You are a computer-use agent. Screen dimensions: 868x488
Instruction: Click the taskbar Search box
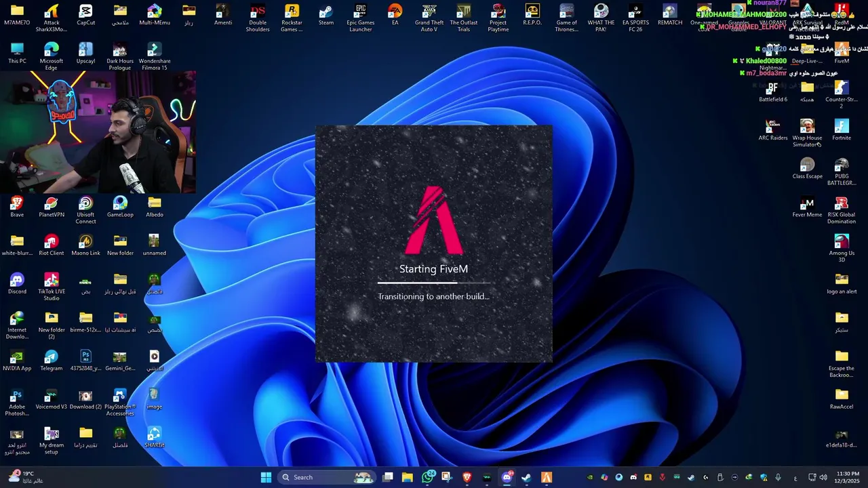tap(328, 477)
